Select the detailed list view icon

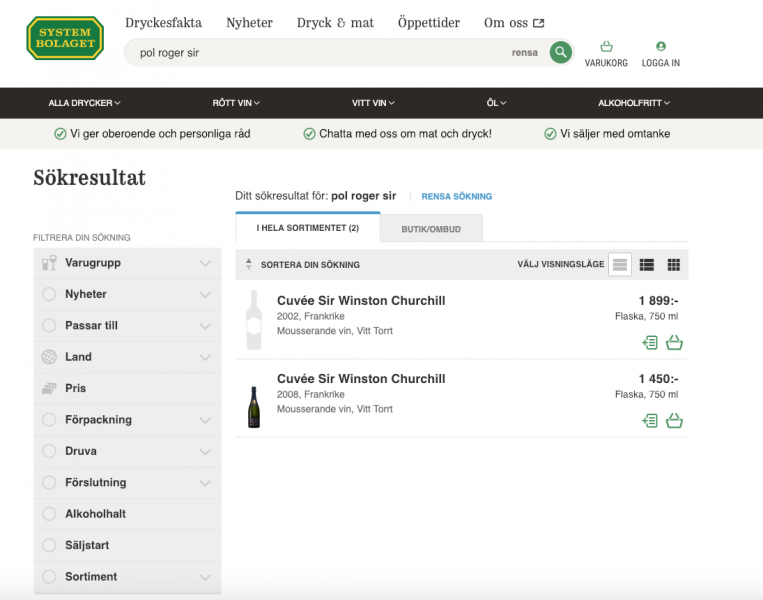coord(647,265)
